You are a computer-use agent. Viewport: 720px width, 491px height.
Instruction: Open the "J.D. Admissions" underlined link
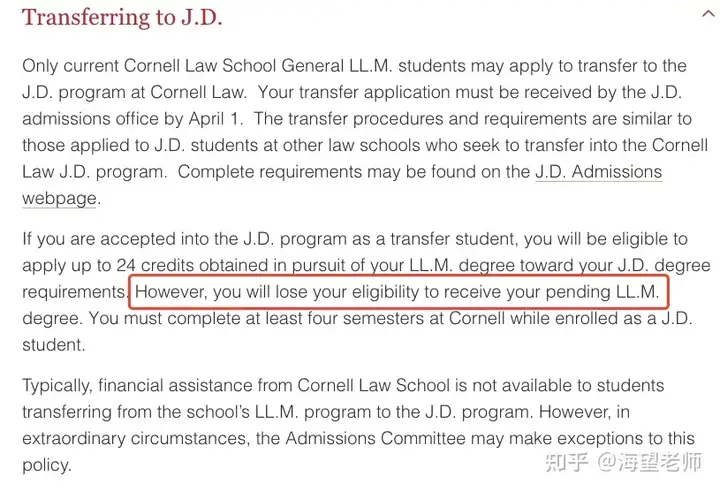click(598, 172)
